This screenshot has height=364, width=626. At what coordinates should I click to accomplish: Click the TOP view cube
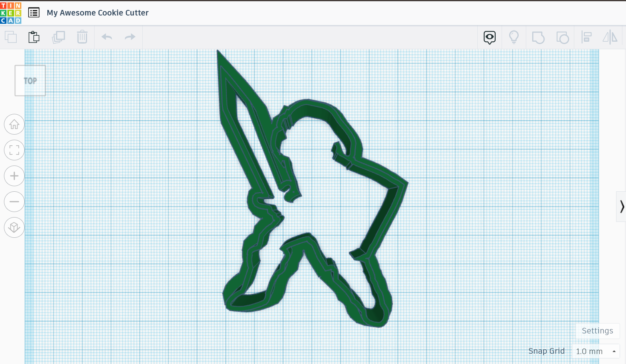[x=30, y=81]
